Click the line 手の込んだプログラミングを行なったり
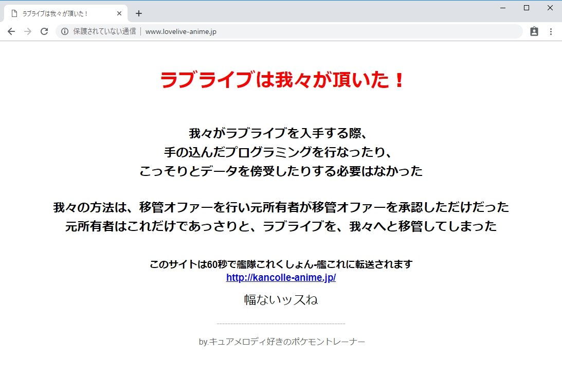 tap(278, 152)
